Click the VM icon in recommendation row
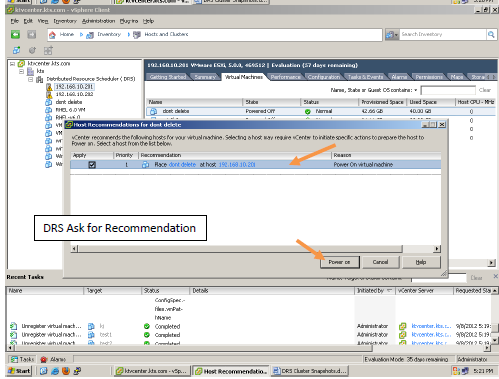This screenshot has height=379, width=499. coord(146,165)
